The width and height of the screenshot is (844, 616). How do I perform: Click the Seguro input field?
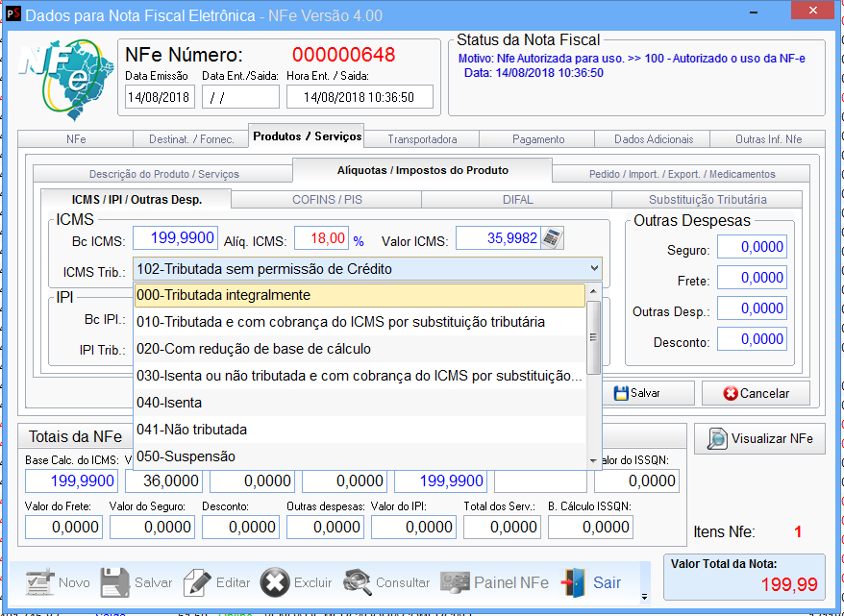pyautogui.click(x=752, y=247)
